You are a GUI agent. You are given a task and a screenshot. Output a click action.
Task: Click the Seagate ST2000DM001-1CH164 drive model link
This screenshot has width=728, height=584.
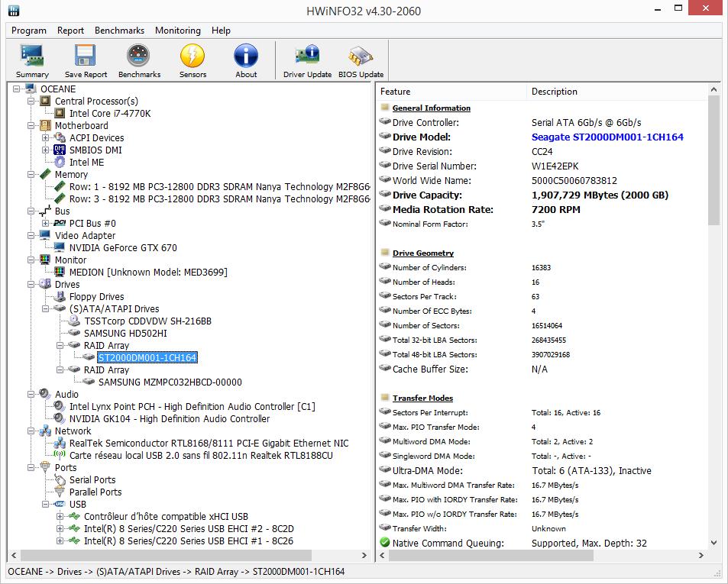click(607, 137)
